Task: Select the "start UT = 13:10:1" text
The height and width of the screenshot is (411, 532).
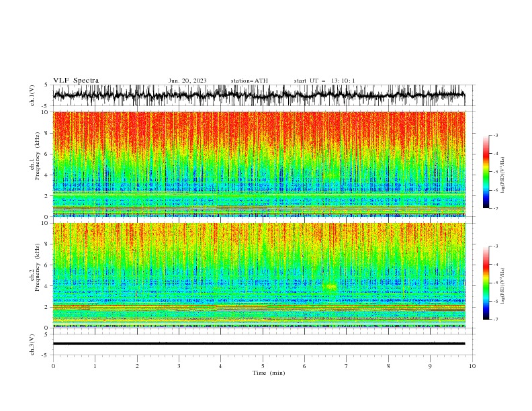Action: [x=324, y=81]
